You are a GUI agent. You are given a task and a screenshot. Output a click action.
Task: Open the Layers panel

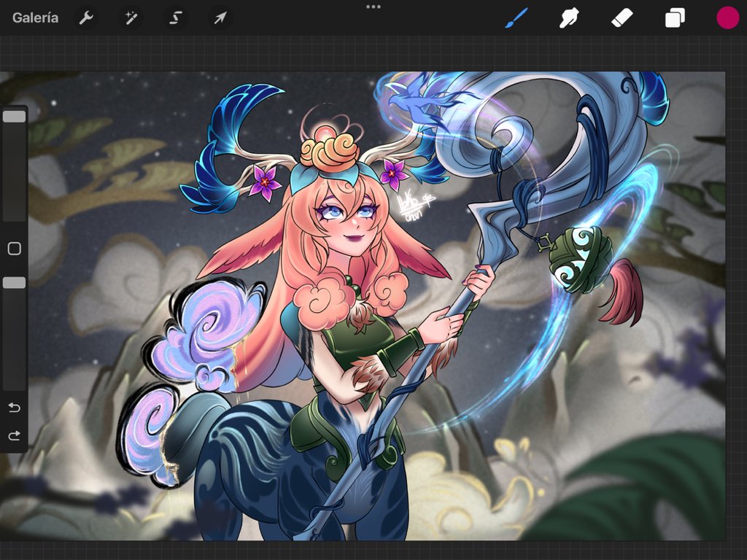click(675, 18)
